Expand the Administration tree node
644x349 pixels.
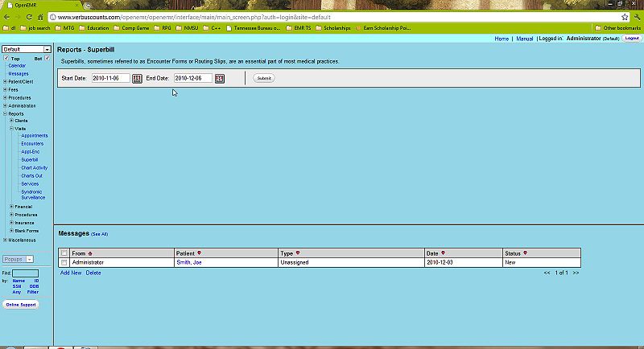click(5, 105)
